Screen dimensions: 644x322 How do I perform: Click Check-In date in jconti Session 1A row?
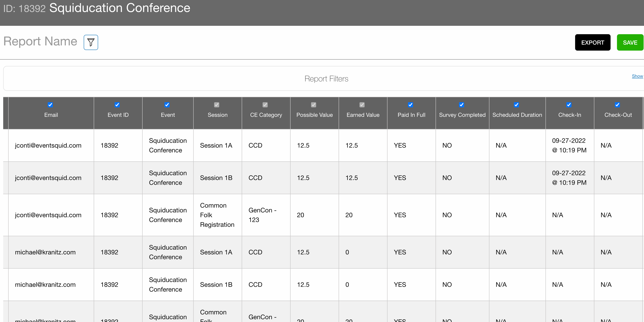click(x=569, y=146)
